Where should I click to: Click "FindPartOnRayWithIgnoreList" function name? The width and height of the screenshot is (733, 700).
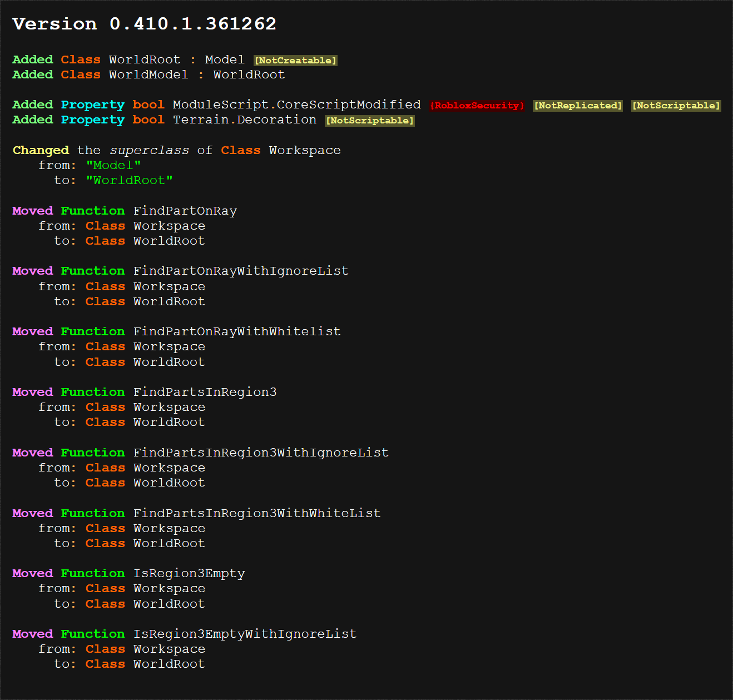tap(241, 271)
